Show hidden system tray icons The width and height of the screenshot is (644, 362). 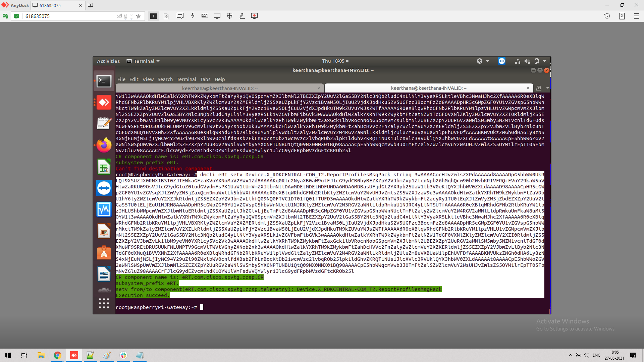(571, 355)
